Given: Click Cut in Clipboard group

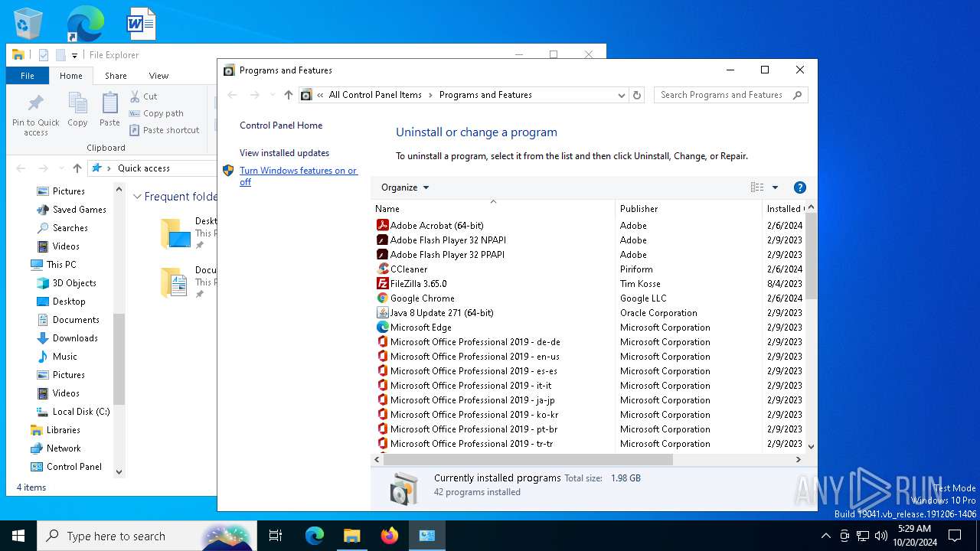Looking at the screenshot, I should pos(143,96).
